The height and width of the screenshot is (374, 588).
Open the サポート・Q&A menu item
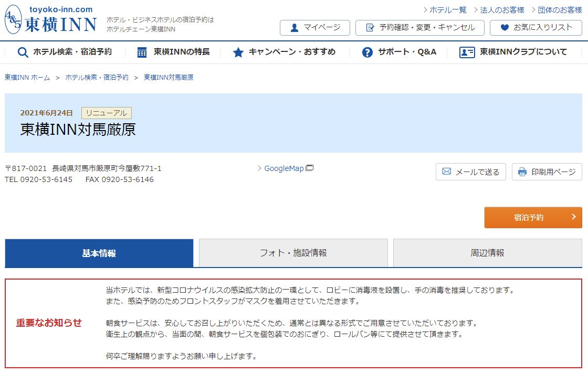399,52
